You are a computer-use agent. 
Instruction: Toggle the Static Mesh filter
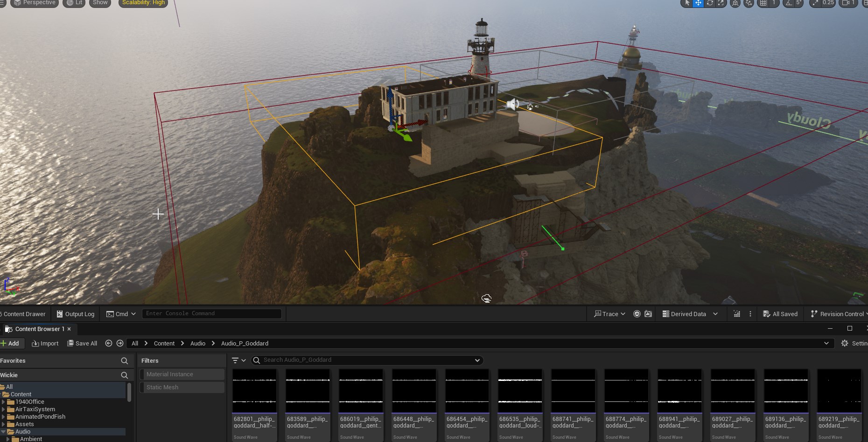182,387
